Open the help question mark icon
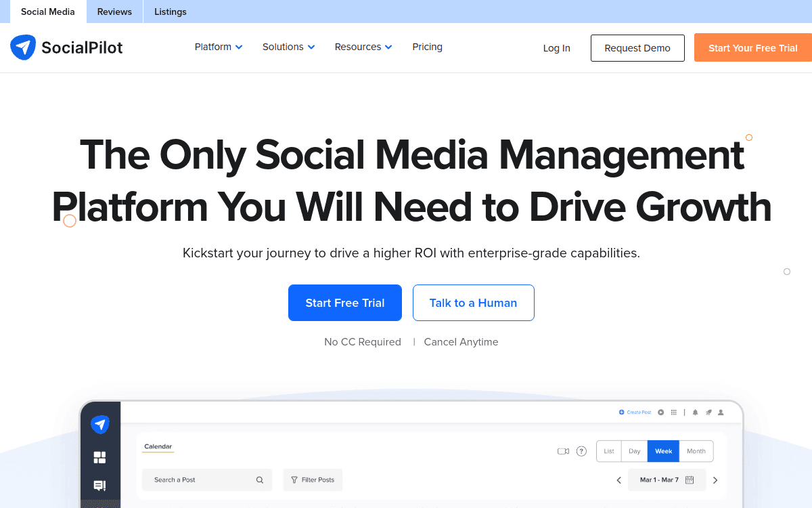The width and height of the screenshot is (812, 508). (581, 451)
